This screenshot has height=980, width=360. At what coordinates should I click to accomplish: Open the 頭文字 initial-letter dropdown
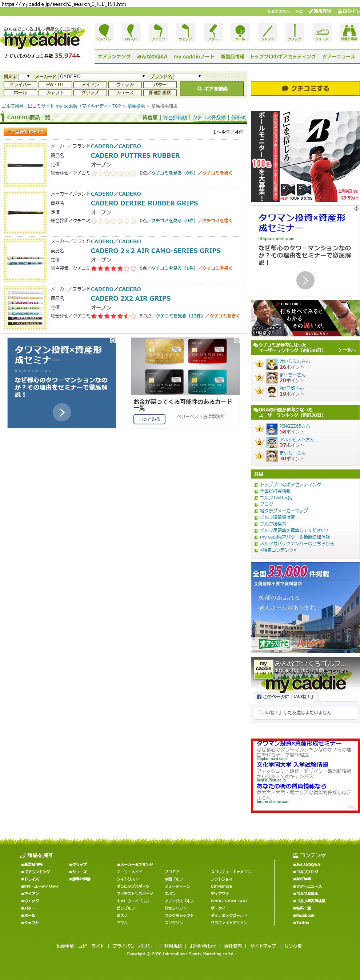[x=25, y=76]
